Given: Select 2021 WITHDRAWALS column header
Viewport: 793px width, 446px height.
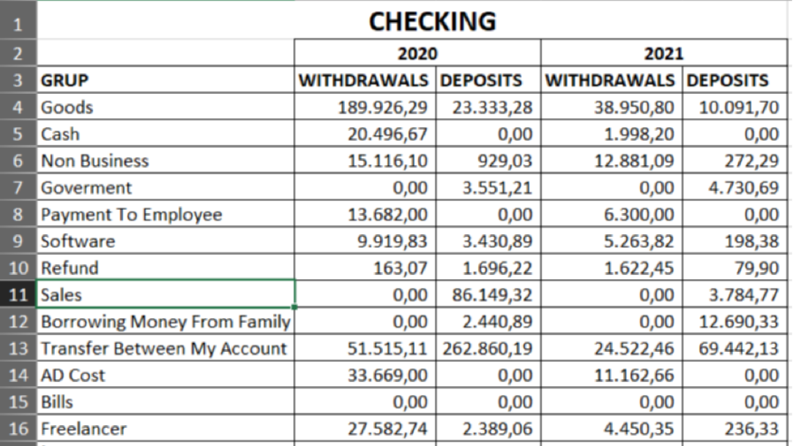Looking at the screenshot, I should click(x=611, y=80).
